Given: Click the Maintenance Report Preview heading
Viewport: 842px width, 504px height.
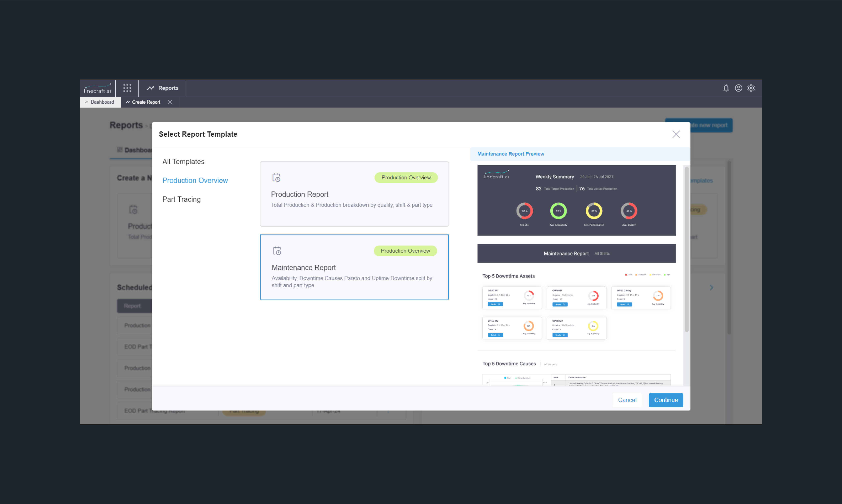Looking at the screenshot, I should pyautogui.click(x=511, y=154).
